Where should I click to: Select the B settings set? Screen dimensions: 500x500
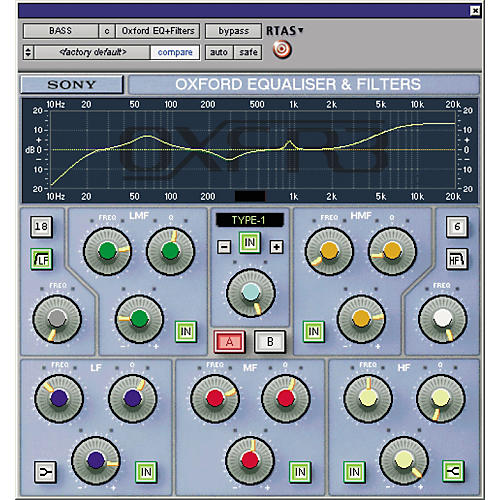[x=270, y=342]
